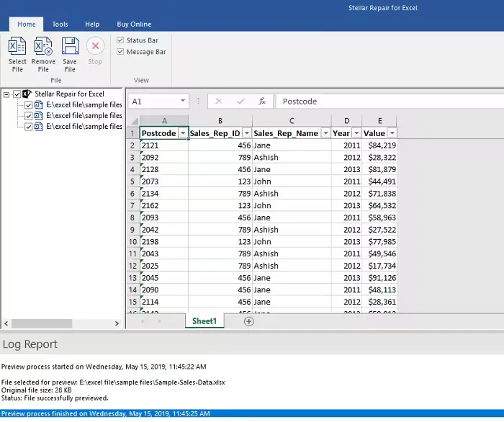The height and width of the screenshot is (422, 504).
Task: Open the Name Box A1 dropdown
Action: 183,101
